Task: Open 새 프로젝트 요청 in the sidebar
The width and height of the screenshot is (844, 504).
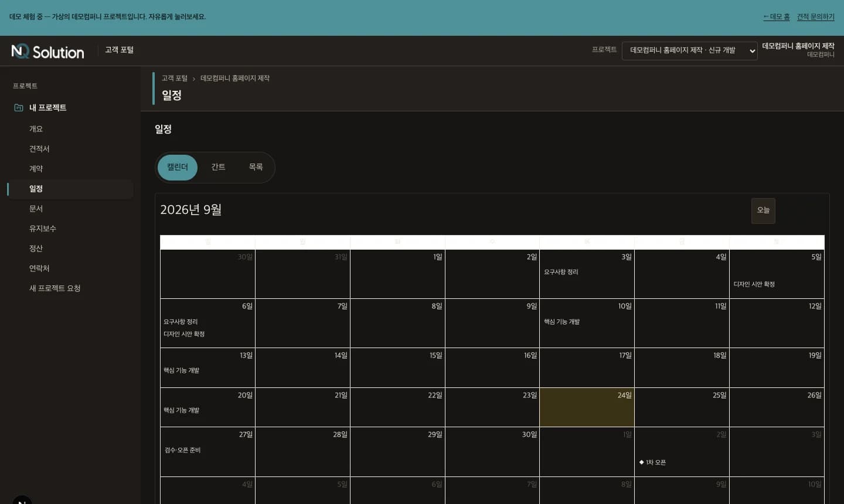Action: [x=70, y=288]
